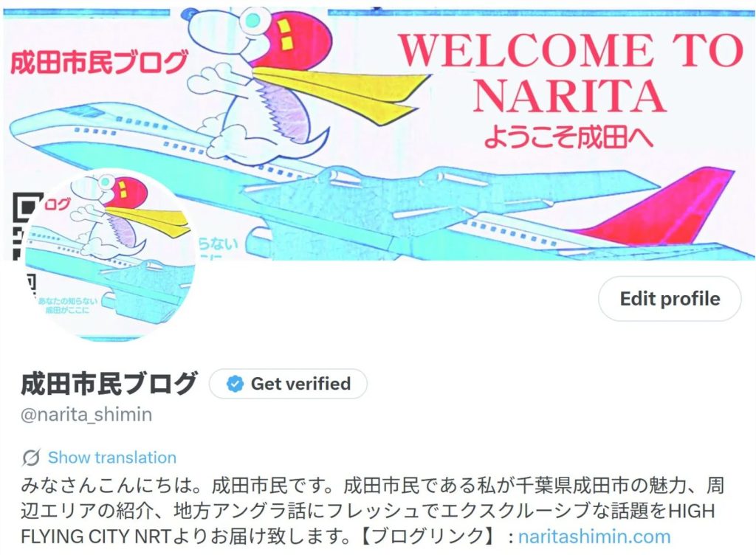Click the red 成田市民ブログ title in the banner

[98, 63]
